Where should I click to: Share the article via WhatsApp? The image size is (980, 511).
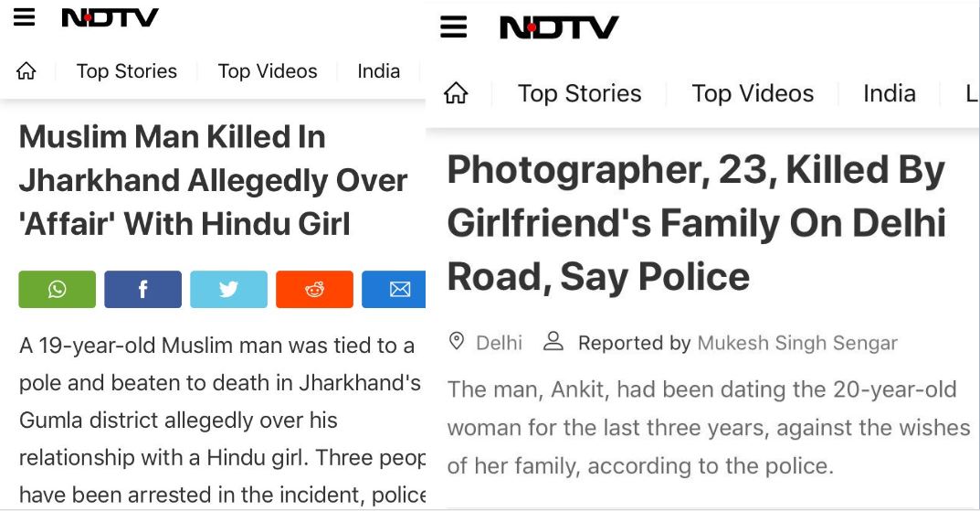point(57,290)
